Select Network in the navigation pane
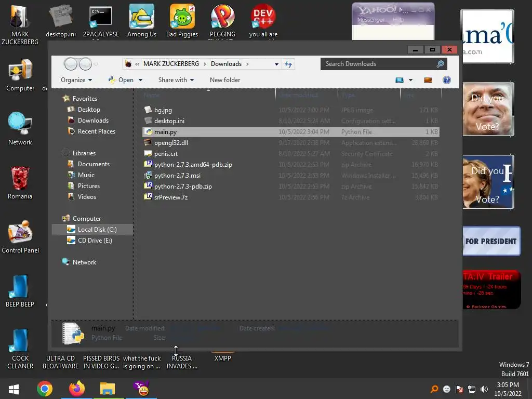The image size is (532, 399). tap(84, 262)
